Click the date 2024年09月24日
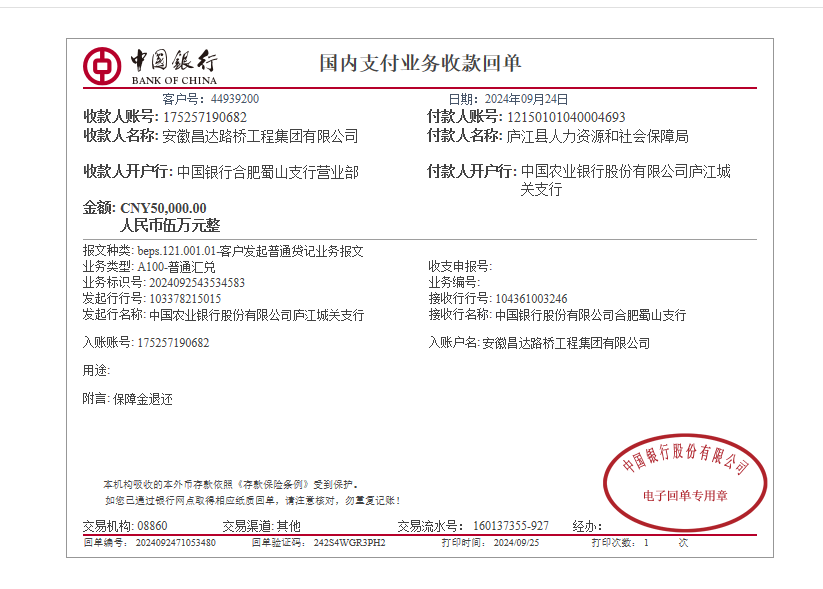 (x=526, y=99)
